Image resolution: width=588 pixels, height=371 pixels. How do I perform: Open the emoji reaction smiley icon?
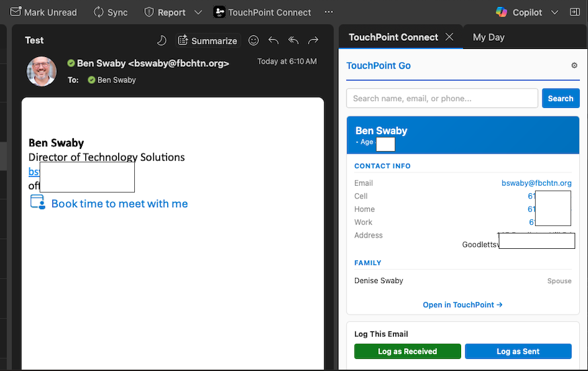click(x=254, y=40)
